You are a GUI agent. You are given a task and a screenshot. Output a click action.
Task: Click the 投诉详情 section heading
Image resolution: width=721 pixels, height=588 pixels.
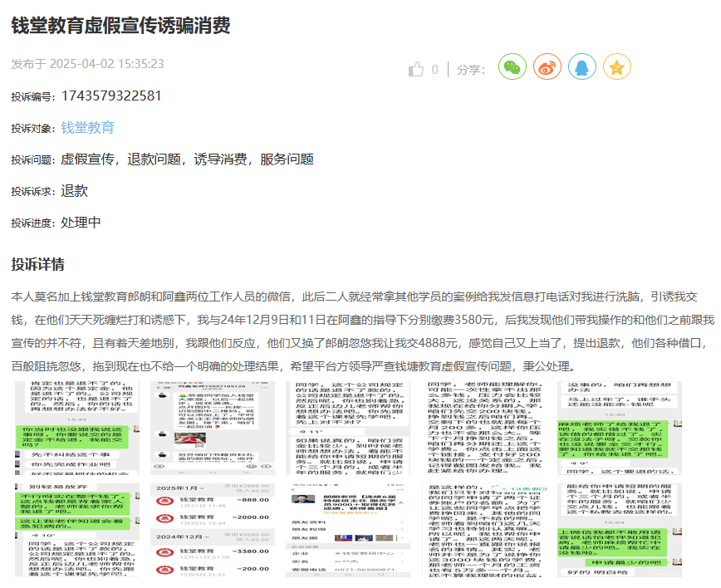click(x=37, y=264)
